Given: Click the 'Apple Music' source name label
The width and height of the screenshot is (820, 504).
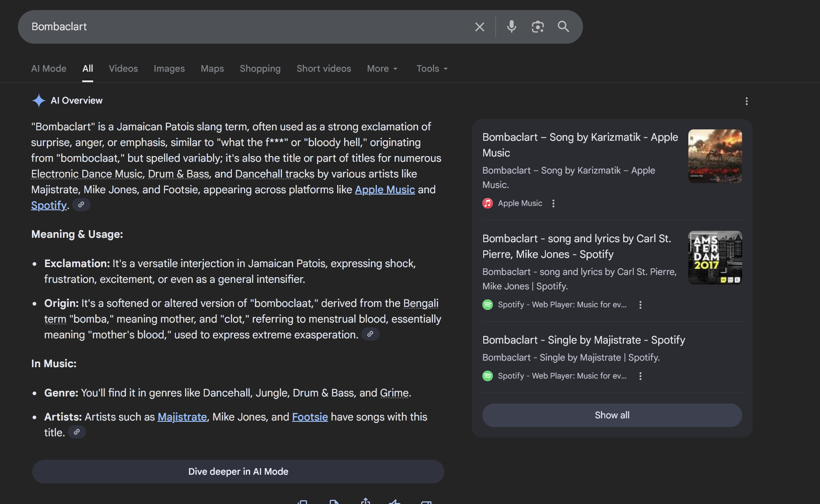Looking at the screenshot, I should [520, 203].
